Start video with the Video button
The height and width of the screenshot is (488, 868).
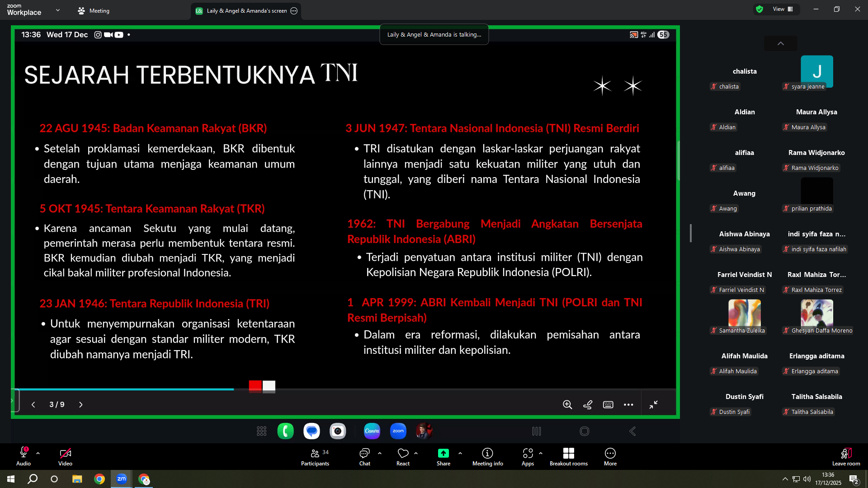coord(65,456)
